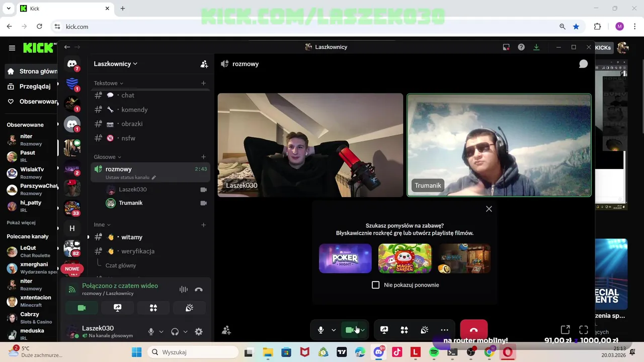Open more options three dots in call bar
This screenshot has width=644, height=362.
tap(444, 330)
